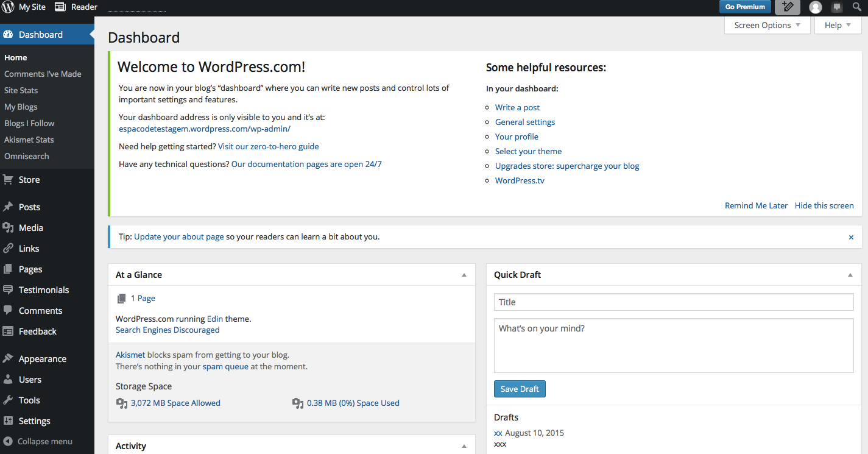Click the Feedback form icon

point(8,332)
